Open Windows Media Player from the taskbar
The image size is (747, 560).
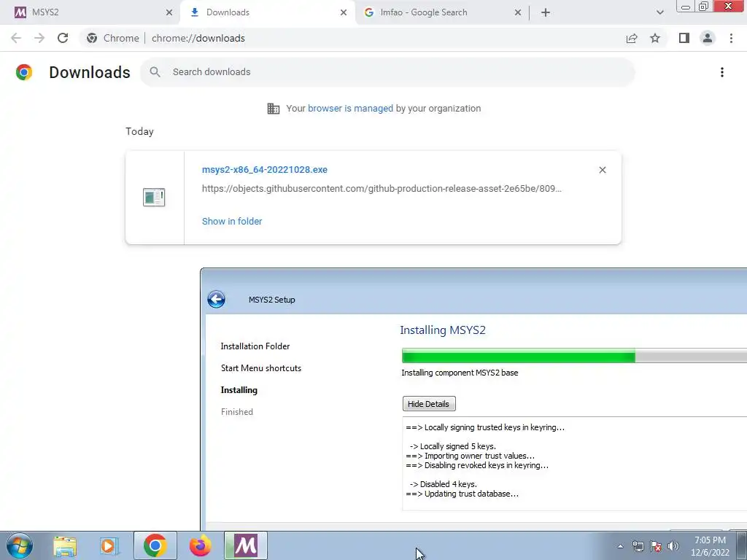tap(109, 545)
